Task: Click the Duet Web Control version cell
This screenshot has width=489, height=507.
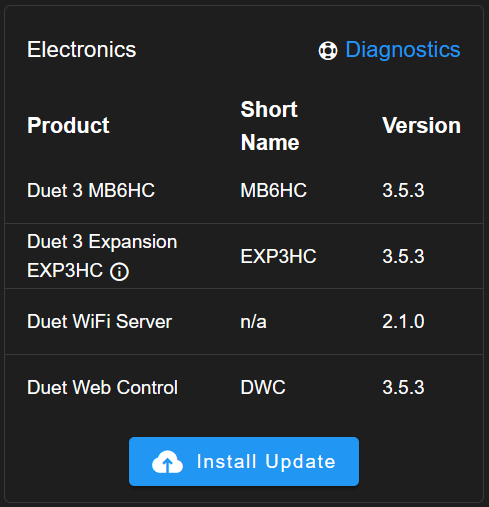Action: (403, 387)
